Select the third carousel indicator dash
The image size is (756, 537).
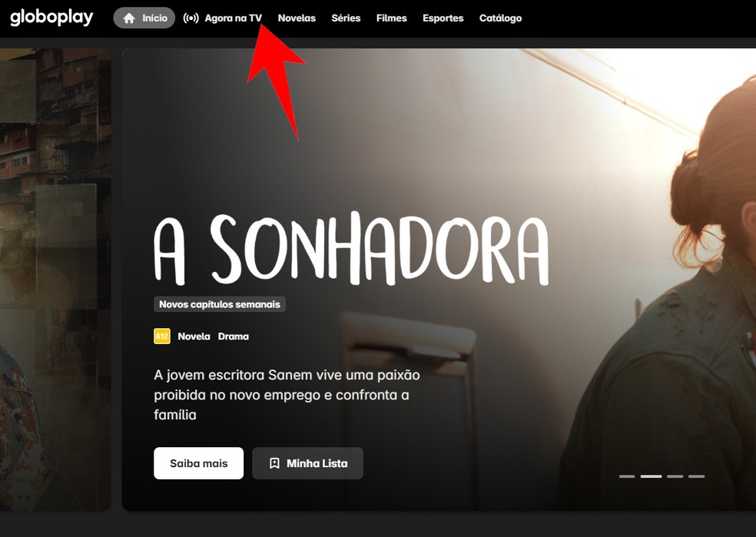tap(675, 476)
